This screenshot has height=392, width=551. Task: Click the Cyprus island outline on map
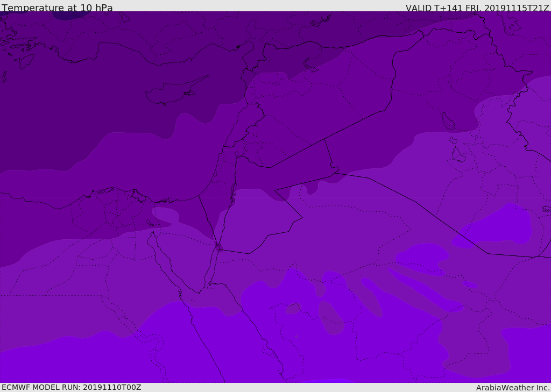click(176, 91)
